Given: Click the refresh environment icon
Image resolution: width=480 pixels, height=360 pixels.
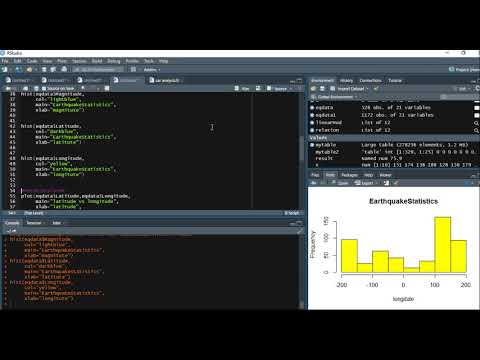Looking at the screenshot, I should point(477,89).
